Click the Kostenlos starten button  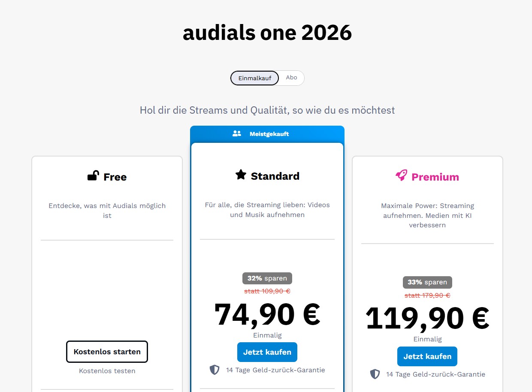[107, 352]
